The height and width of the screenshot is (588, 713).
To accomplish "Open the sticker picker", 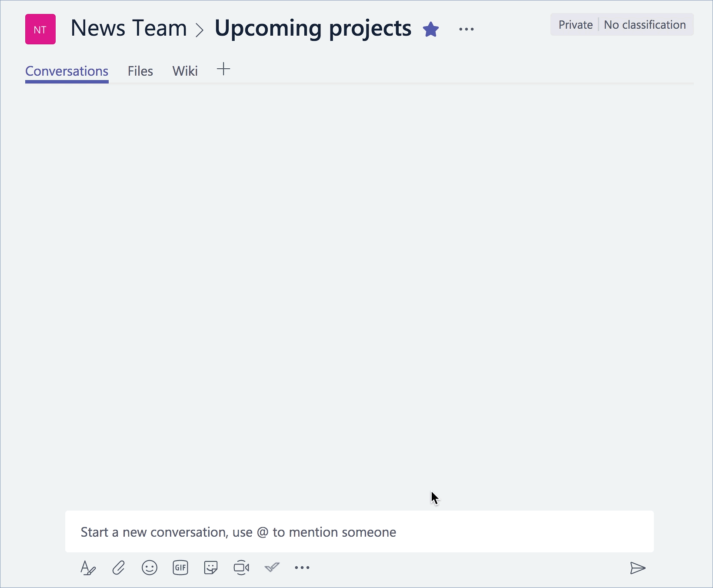I will point(211,568).
